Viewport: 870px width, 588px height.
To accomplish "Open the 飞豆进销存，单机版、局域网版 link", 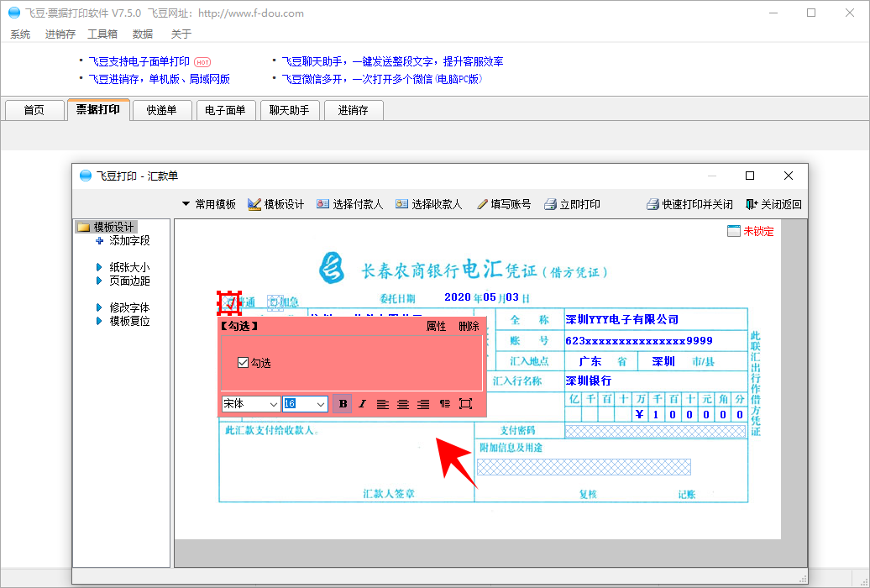I will click(x=160, y=79).
